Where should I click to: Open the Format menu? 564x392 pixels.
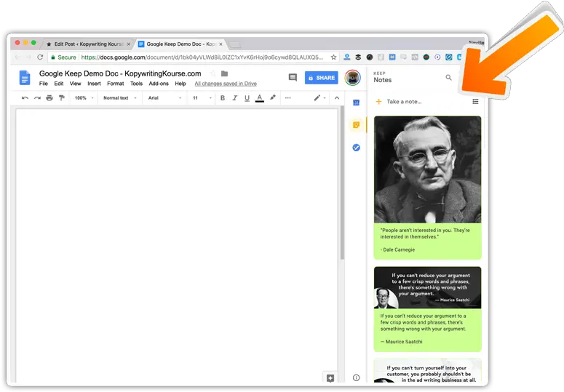[x=116, y=84]
